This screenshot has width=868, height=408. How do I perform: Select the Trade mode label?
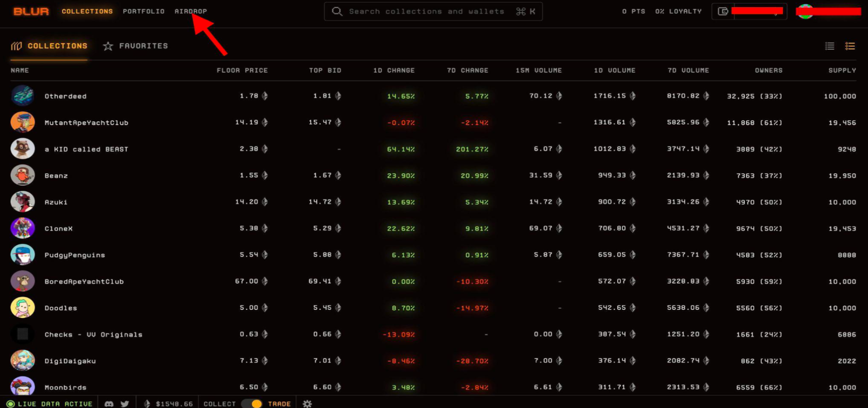[x=279, y=404]
